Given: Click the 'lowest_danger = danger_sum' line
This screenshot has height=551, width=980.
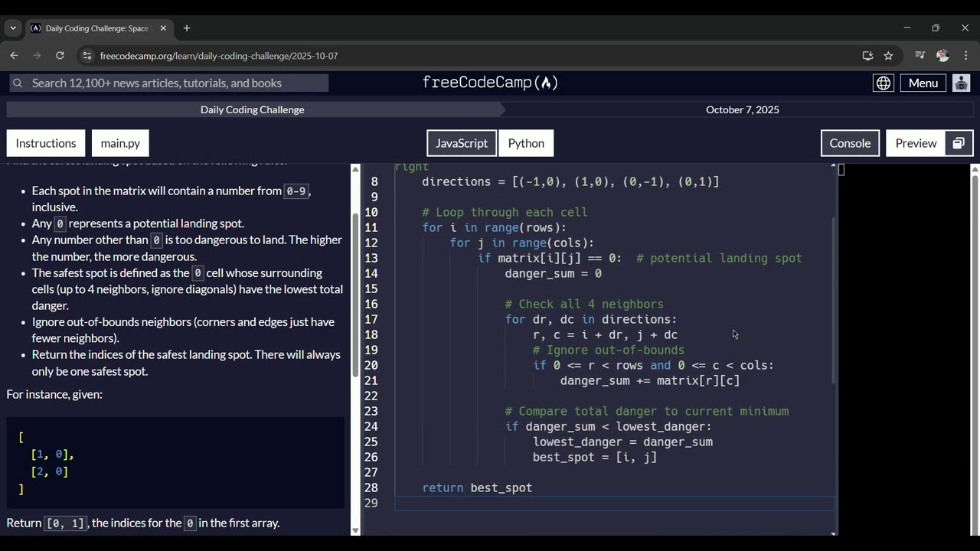Looking at the screenshot, I should click(x=622, y=442).
